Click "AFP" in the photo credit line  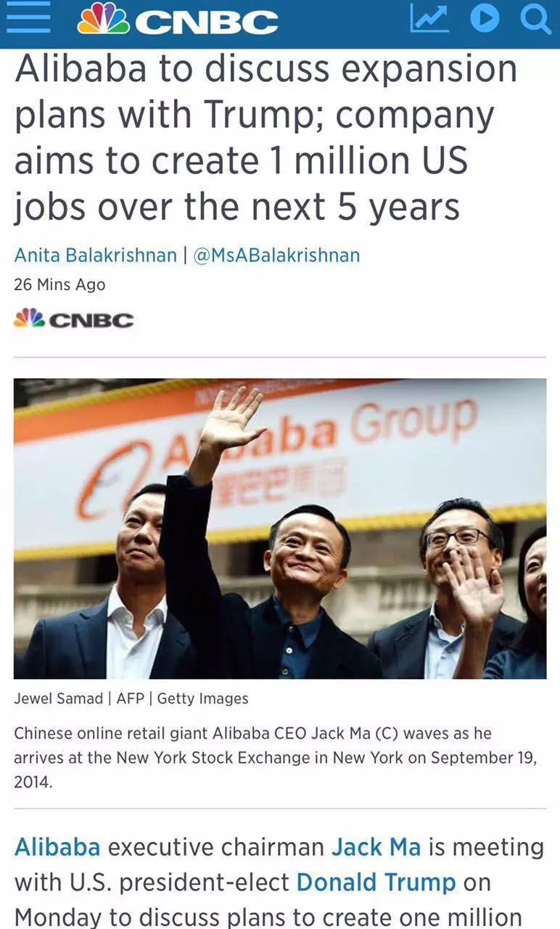point(131,699)
